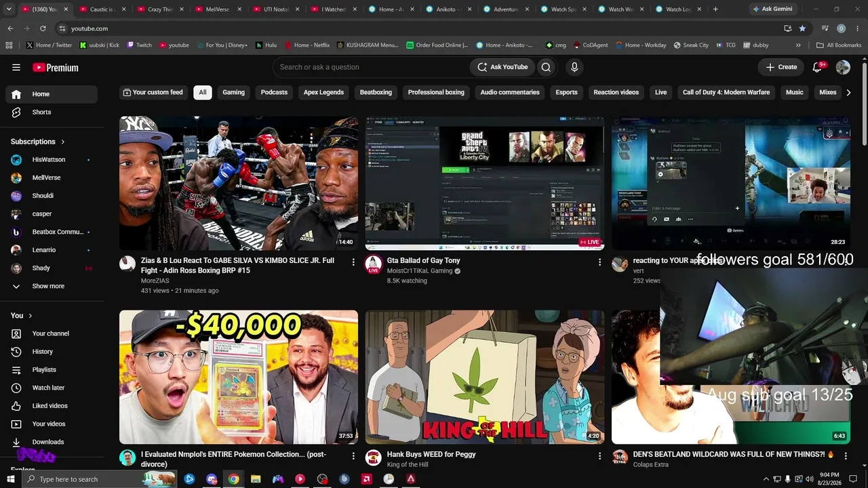The width and height of the screenshot is (868, 488).
Task: Select the Podcasts category chip
Action: tap(274, 92)
